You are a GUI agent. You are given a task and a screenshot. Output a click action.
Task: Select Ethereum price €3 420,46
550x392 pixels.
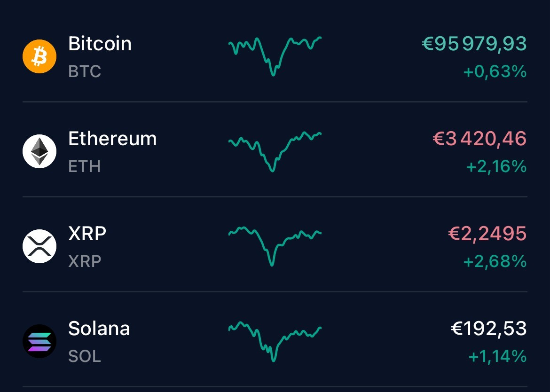(x=479, y=139)
